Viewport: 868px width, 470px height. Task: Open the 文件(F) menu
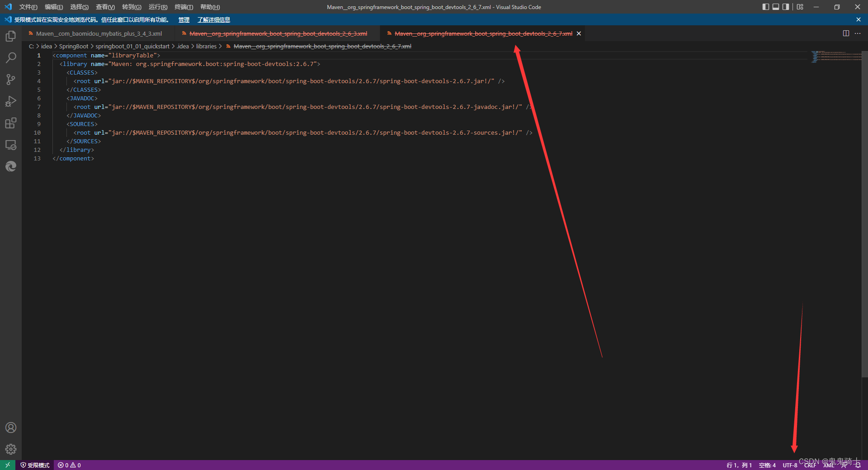[x=28, y=7]
